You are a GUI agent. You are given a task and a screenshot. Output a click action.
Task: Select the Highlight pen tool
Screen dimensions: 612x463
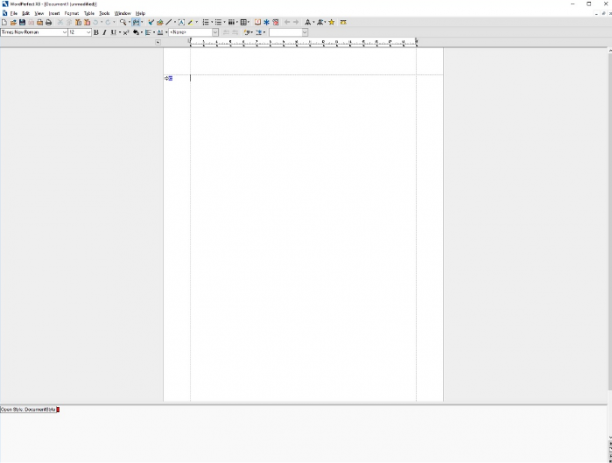pyautogui.click(x=190, y=22)
